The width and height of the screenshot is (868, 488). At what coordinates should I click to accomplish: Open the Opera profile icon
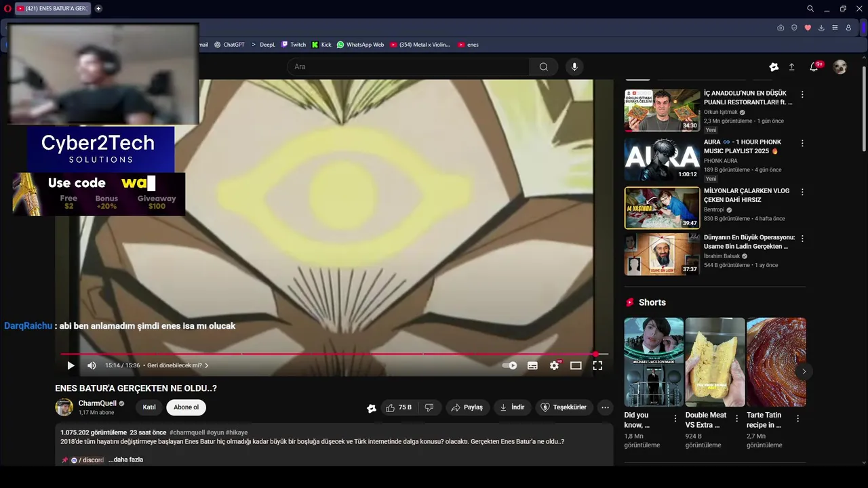pyautogui.click(x=848, y=28)
